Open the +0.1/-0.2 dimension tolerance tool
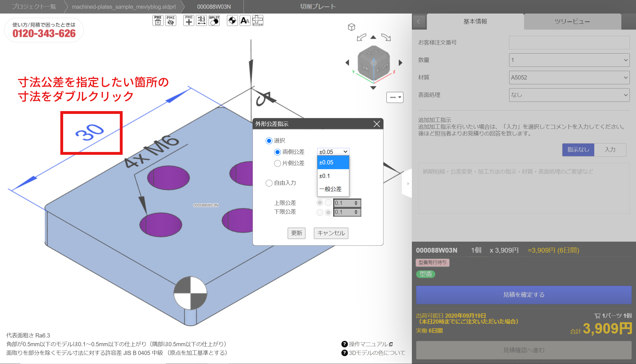This screenshot has height=364, width=636. (x=201, y=21)
